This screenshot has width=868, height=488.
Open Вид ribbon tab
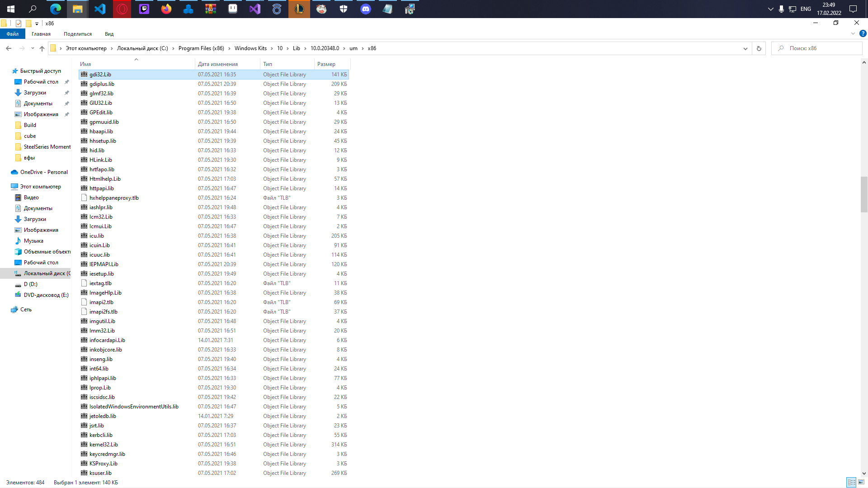[x=109, y=34]
